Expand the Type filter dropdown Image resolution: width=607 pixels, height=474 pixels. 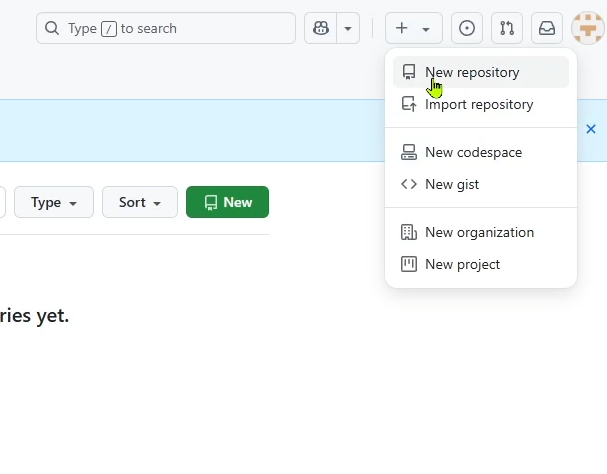click(x=54, y=202)
